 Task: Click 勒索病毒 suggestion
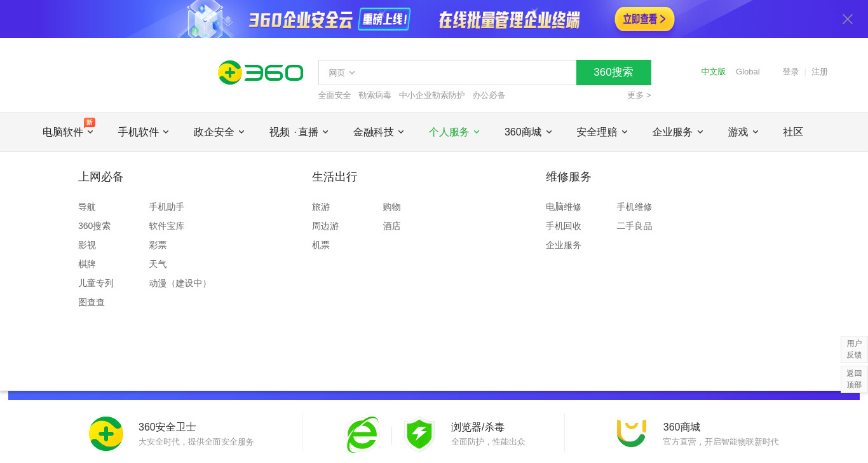pos(374,95)
